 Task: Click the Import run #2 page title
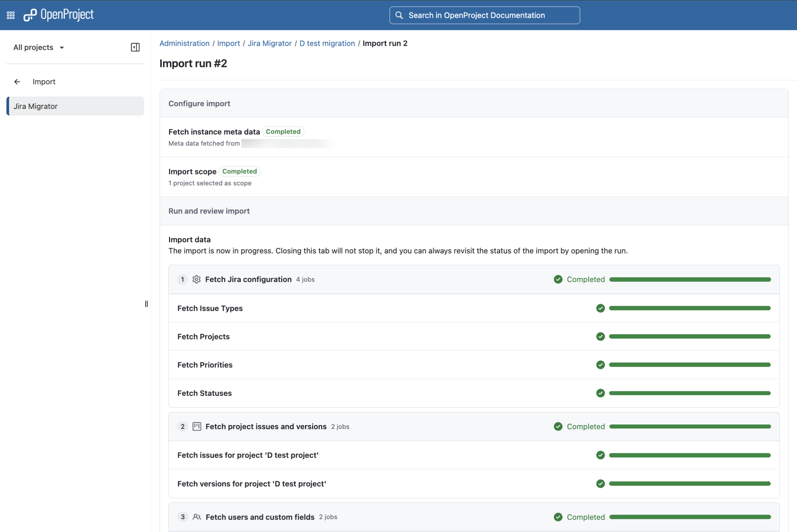[x=193, y=64]
